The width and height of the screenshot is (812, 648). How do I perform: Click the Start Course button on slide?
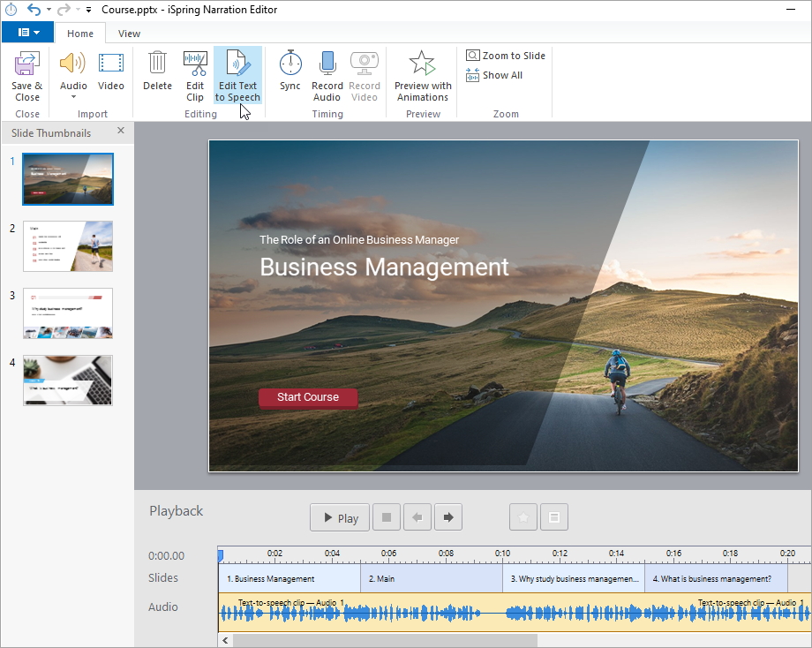(x=308, y=398)
